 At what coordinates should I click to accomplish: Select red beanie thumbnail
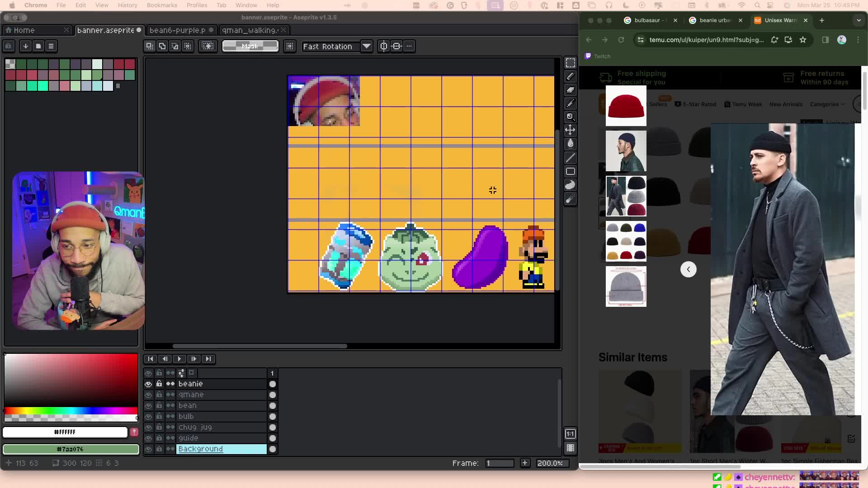point(626,106)
